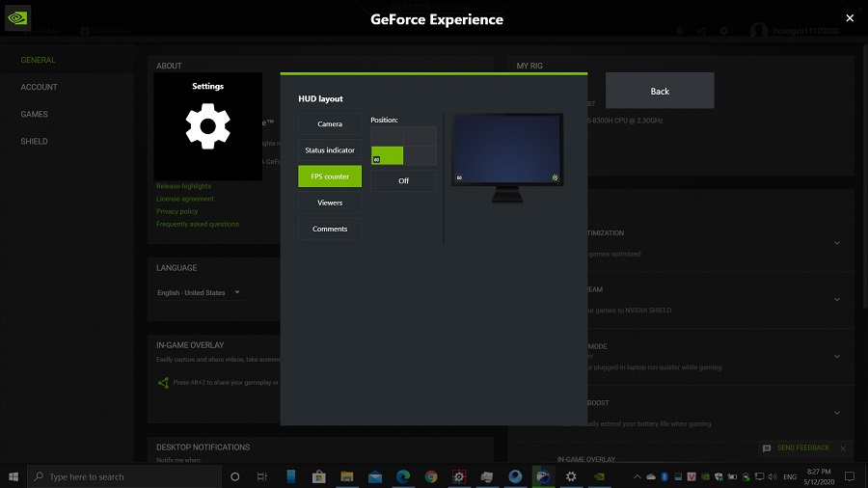Click the share icon in In-Game Overlay
This screenshot has width=868, height=488.
click(163, 382)
